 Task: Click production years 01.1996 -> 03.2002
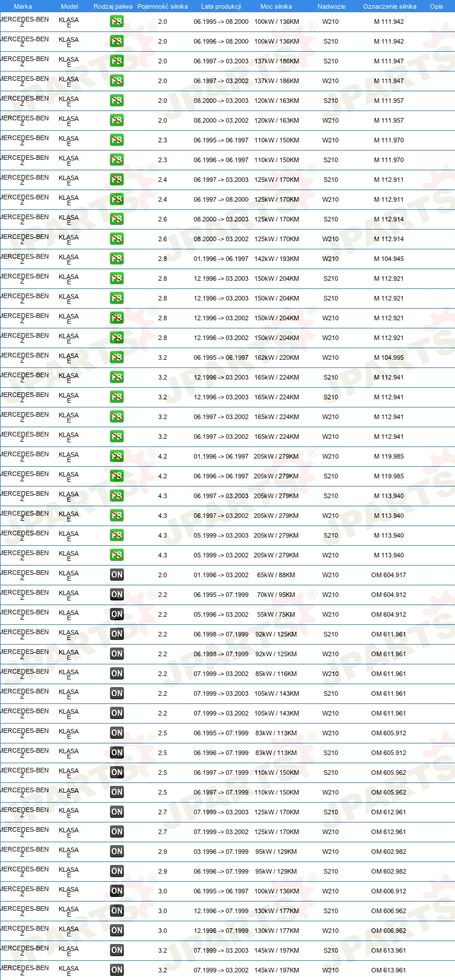click(221, 575)
